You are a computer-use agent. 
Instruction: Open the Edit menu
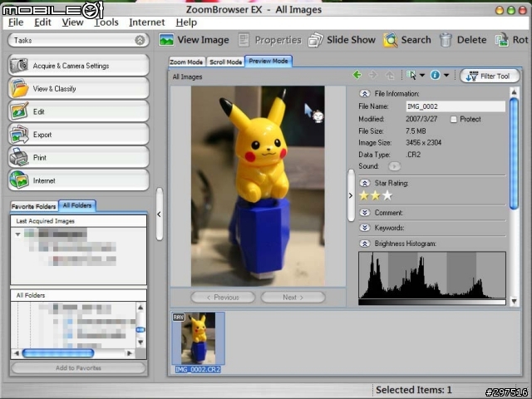tap(42, 22)
